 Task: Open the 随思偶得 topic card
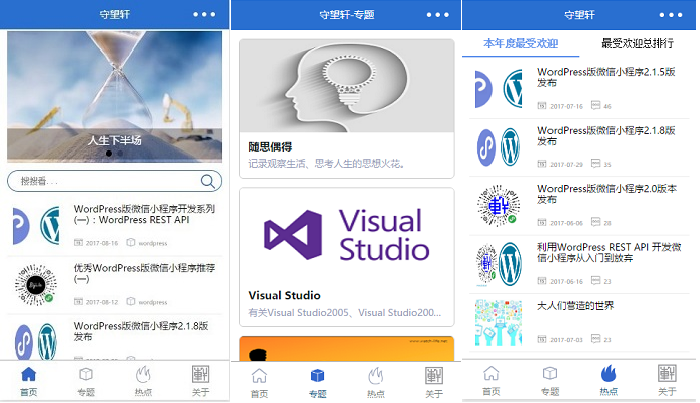point(346,110)
